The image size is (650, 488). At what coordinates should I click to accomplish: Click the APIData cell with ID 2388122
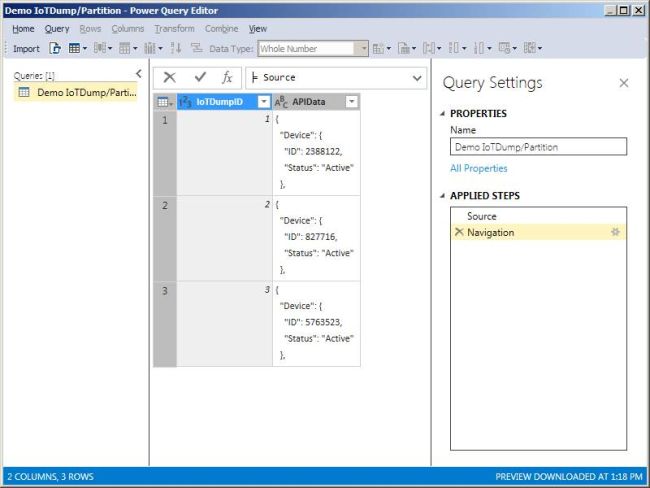pyautogui.click(x=316, y=153)
